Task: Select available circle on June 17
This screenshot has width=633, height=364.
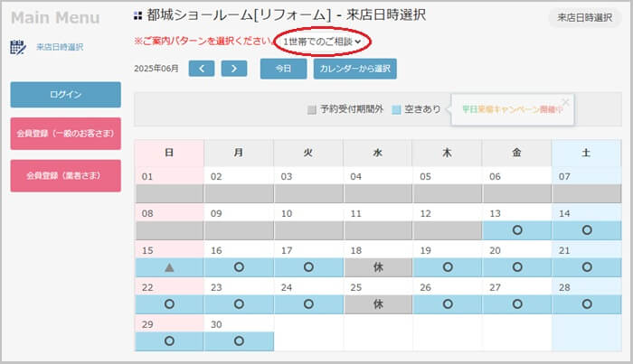Action: (308, 267)
